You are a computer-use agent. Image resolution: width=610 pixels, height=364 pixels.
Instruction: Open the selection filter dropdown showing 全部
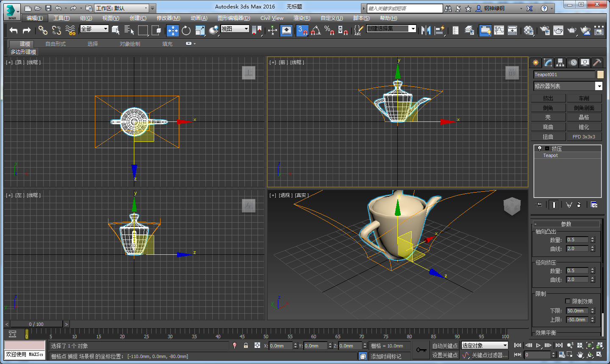coord(94,29)
